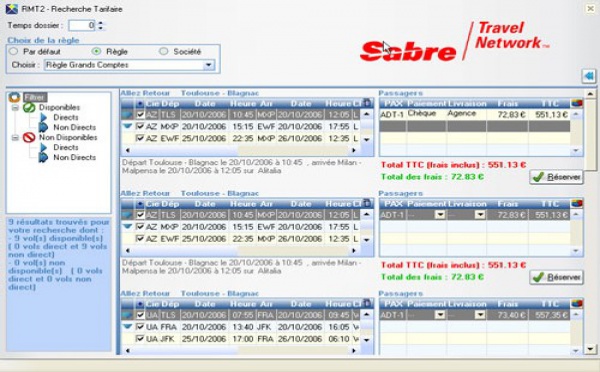Image resolution: width=600 pixels, height=372 pixels.
Task: Click PAX column header in first Passagers table
Action: [x=393, y=103]
